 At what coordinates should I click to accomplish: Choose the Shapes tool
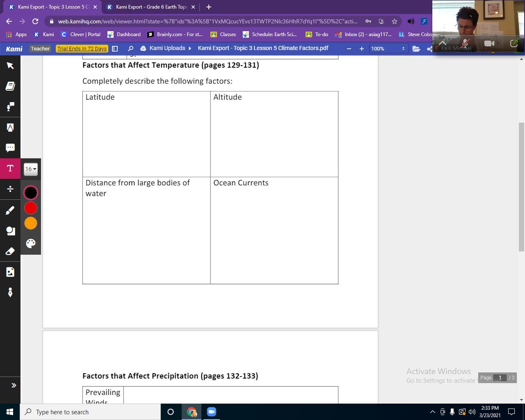click(x=10, y=231)
